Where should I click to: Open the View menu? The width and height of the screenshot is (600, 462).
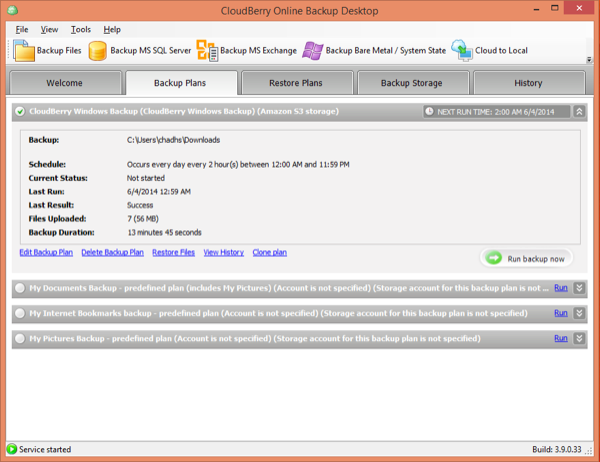[x=49, y=29]
